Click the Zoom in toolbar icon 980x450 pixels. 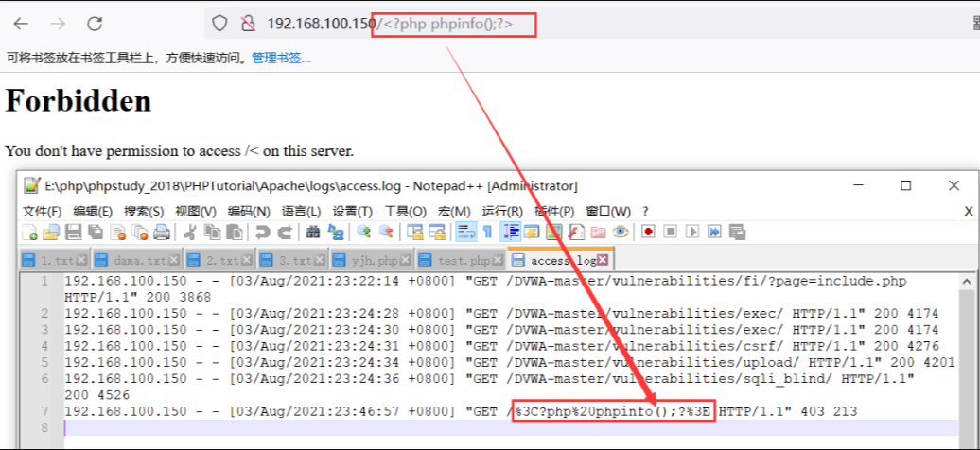click(364, 232)
